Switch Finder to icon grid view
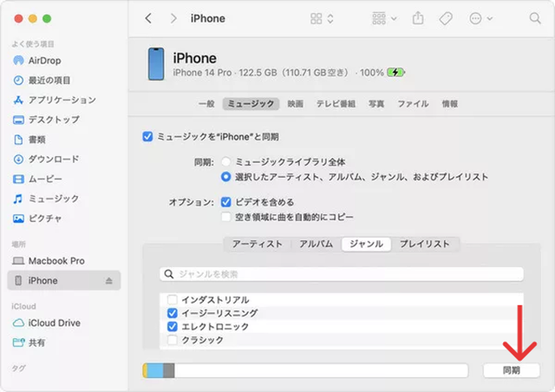 click(316, 18)
